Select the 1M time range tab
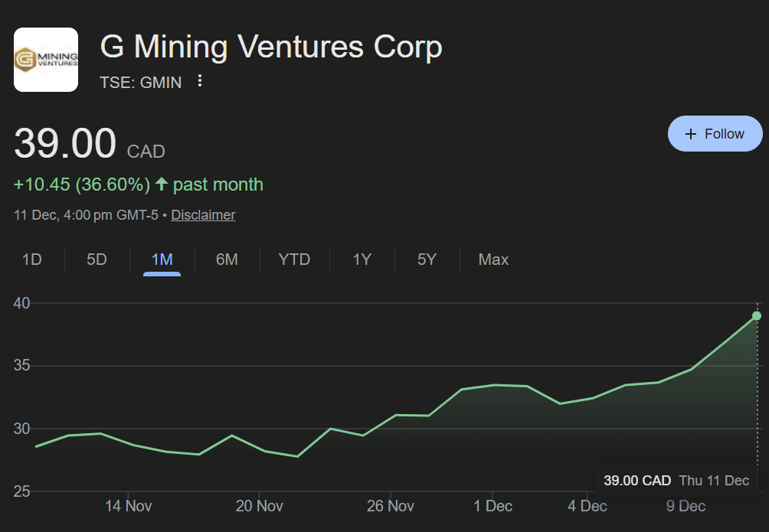This screenshot has height=532, width=769. click(162, 259)
